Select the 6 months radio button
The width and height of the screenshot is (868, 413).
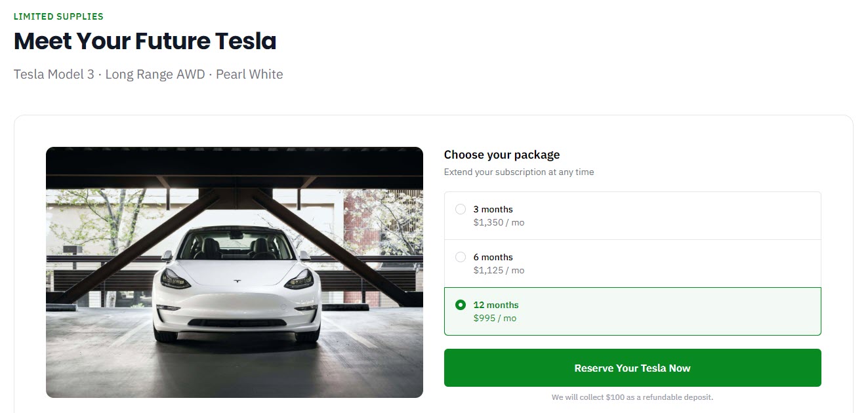click(461, 257)
